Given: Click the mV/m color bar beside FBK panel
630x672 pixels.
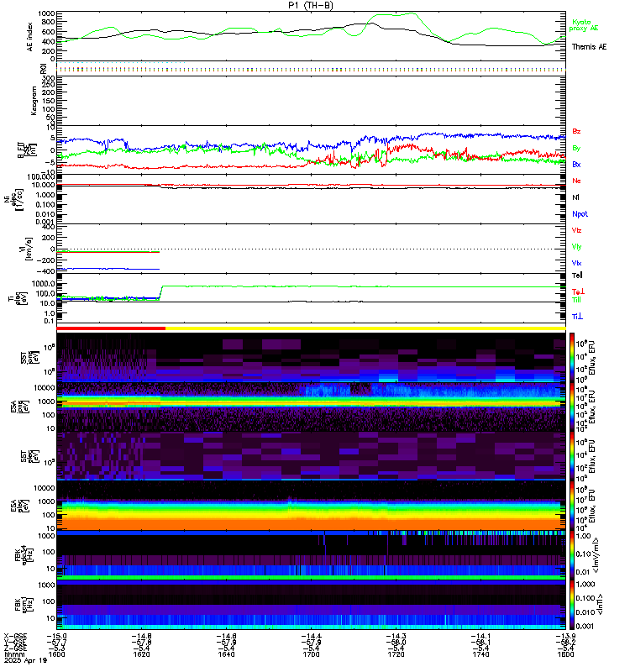Looking at the screenshot, I should point(572,555).
